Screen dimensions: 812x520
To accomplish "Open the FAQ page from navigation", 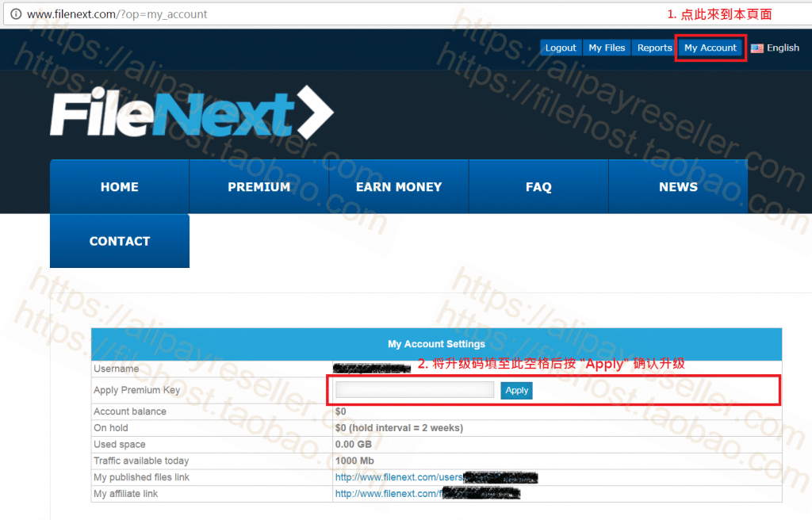I will [x=538, y=186].
